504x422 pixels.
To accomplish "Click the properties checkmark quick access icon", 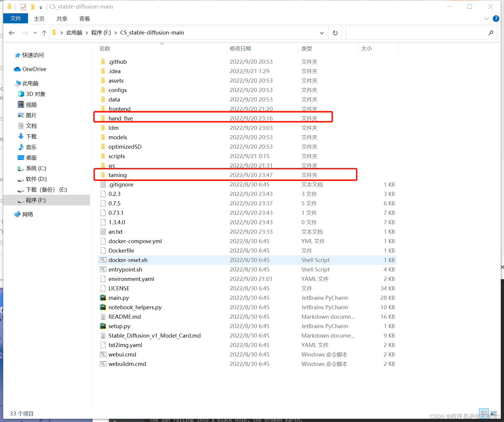I will click(24, 7).
